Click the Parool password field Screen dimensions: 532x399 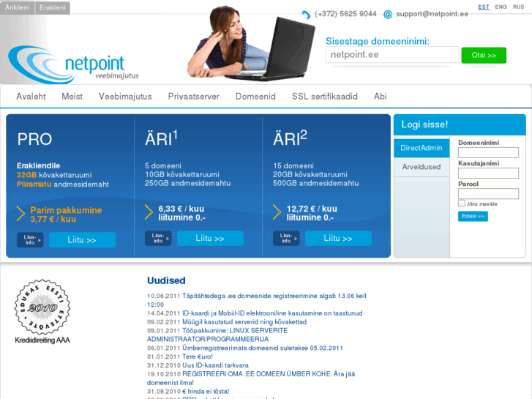(488, 193)
